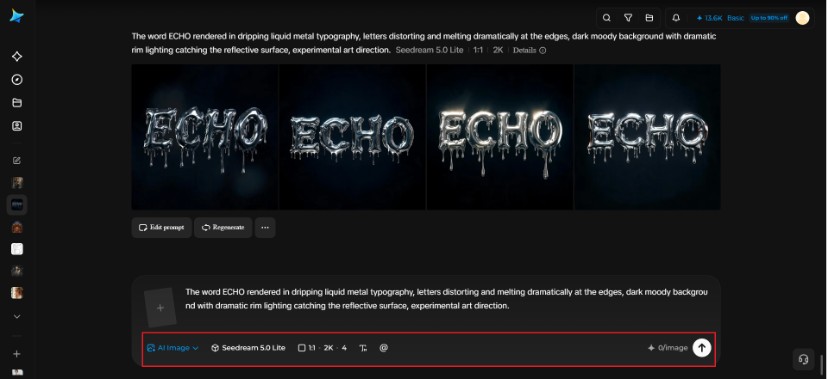Click the 2K resolution label beside the prompt
Screen dimensions: 830x379
click(x=498, y=50)
